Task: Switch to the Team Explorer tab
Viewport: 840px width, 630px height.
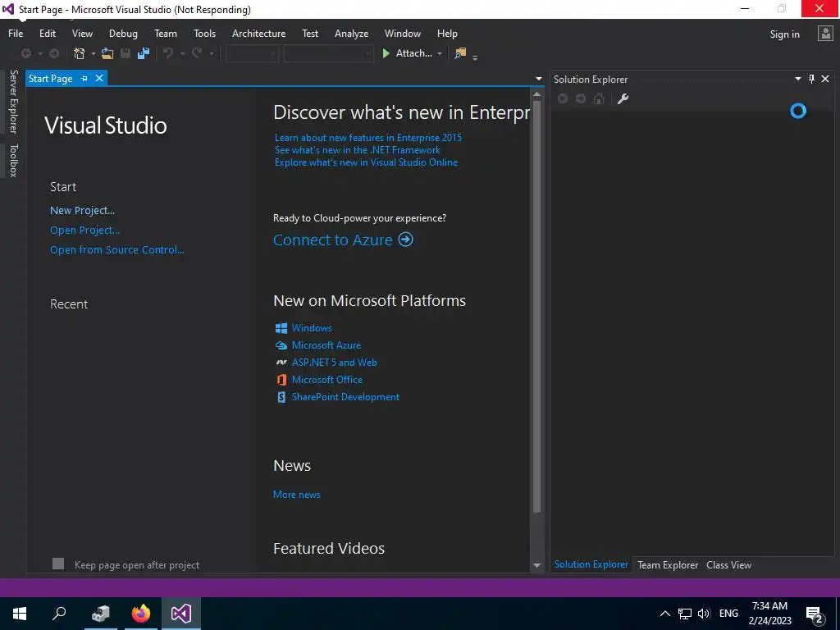Action: click(668, 564)
